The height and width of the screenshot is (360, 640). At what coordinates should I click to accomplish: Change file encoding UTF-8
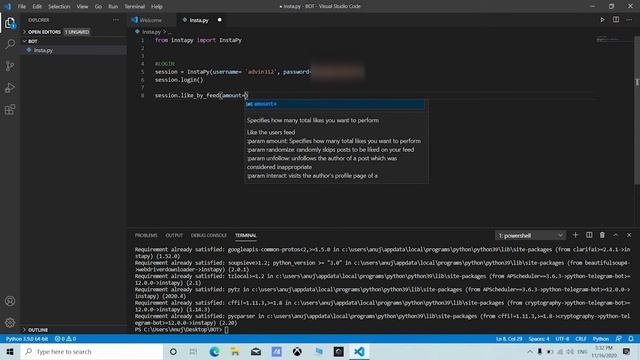pyautogui.click(x=562, y=339)
